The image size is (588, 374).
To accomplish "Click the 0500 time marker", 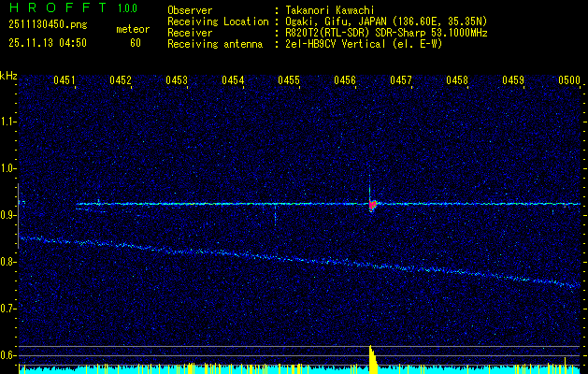I will coord(568,81).
